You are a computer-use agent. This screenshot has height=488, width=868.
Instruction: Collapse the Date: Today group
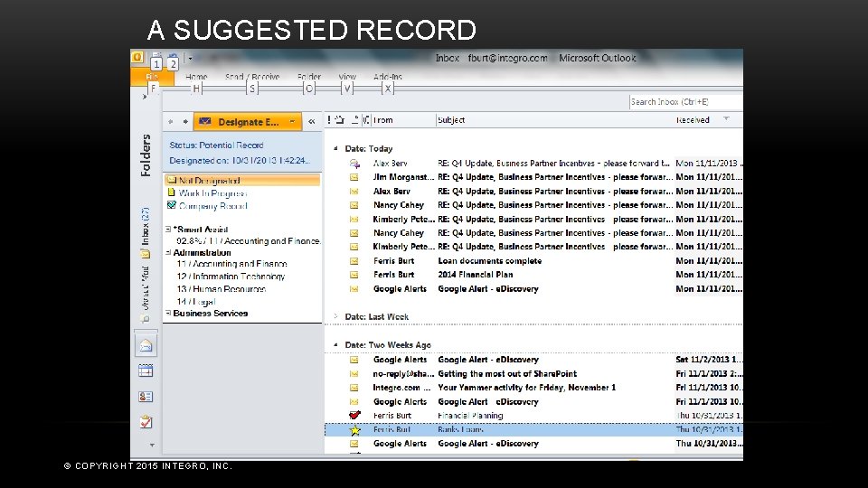(335, 148)
